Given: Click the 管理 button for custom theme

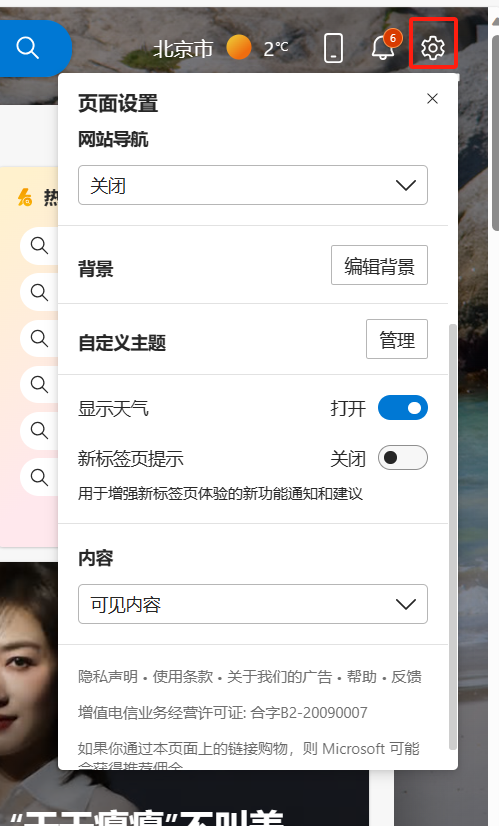Looking at the screenshot, I should [397, 339].
